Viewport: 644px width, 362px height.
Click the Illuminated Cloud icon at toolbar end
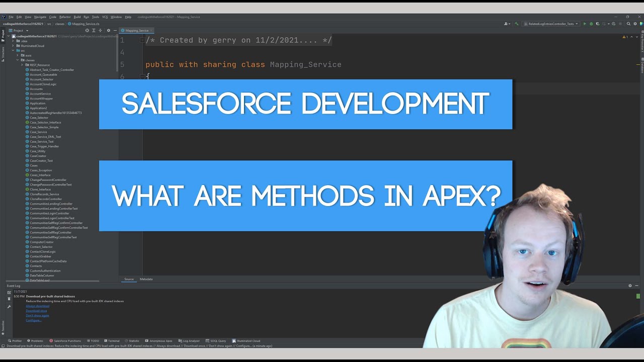641,24
